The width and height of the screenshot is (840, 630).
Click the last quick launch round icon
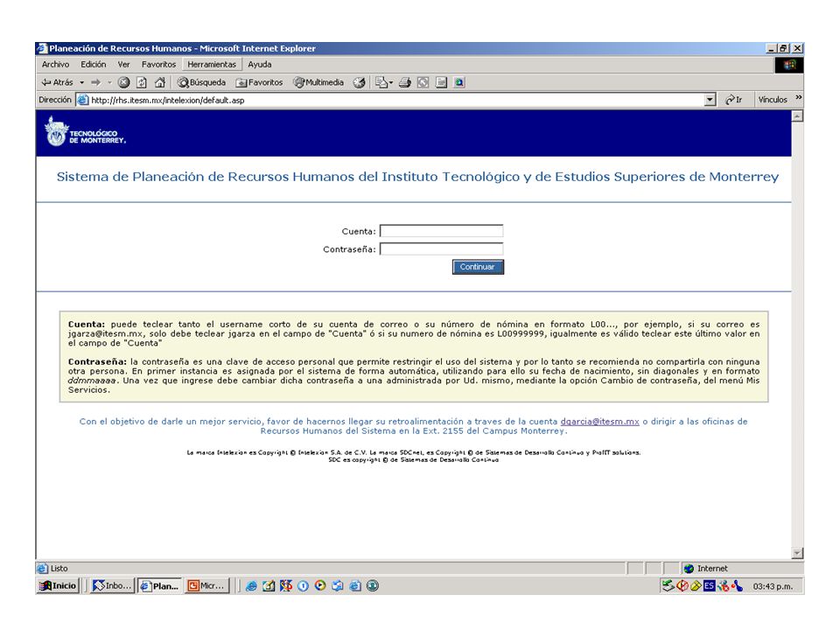pos(373,586)
